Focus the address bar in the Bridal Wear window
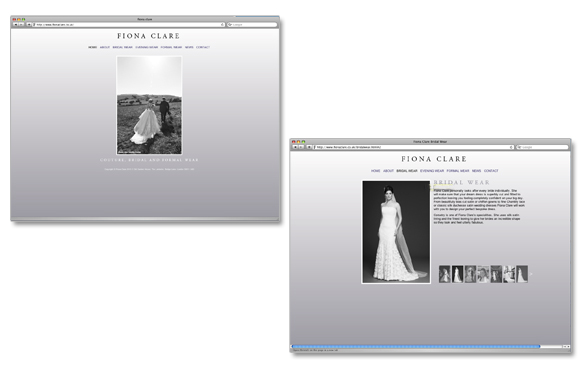Image resolution: width=580 pixels, height=386 pixels. coord(414,147)
